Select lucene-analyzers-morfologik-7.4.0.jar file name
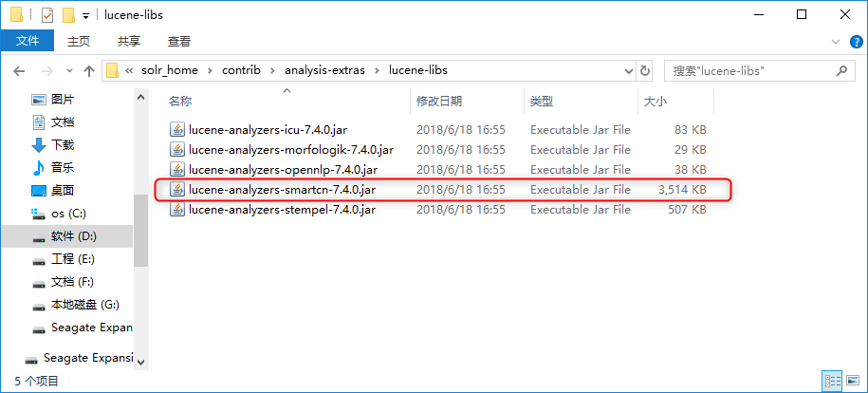This screenshot has height=393, width=868. coord(291,150)
